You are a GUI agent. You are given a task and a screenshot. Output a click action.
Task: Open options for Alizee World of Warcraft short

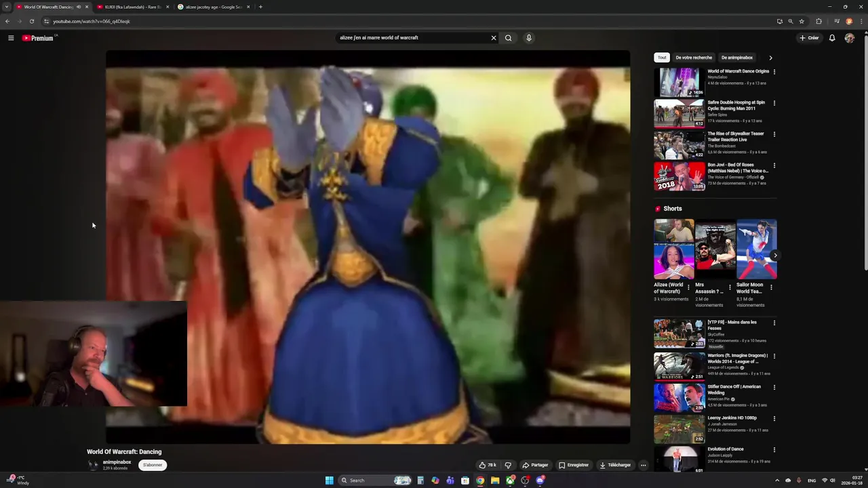688,287
